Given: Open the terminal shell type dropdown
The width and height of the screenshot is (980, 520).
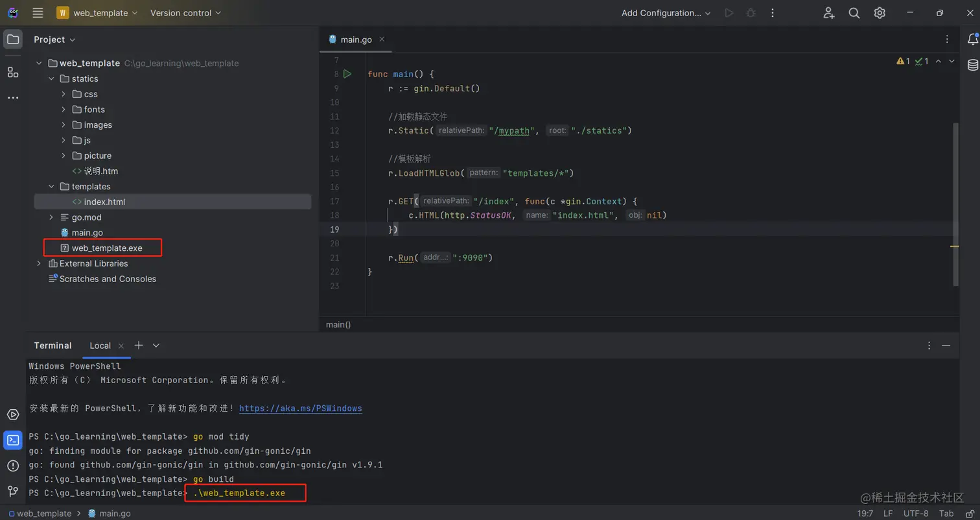Looking at the screenshot, I should pyautogui.click(x=156, y=346).
